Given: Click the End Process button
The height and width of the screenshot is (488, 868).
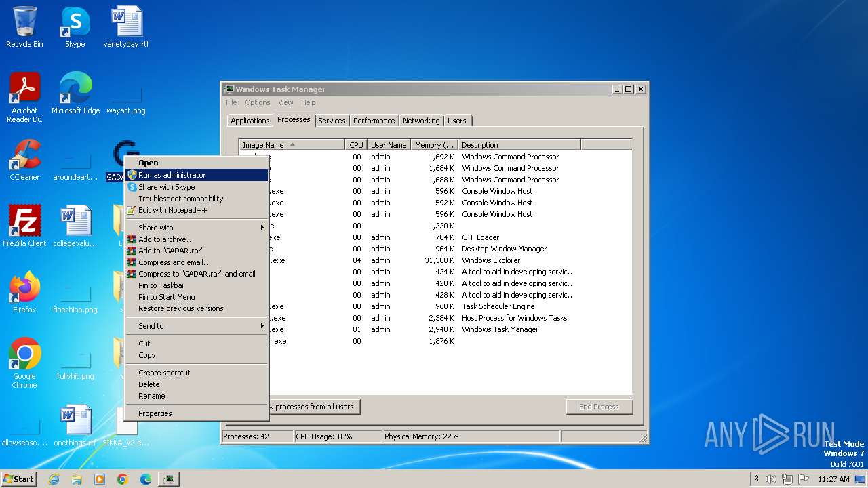Looking at the screenshot, I should 599,407.
